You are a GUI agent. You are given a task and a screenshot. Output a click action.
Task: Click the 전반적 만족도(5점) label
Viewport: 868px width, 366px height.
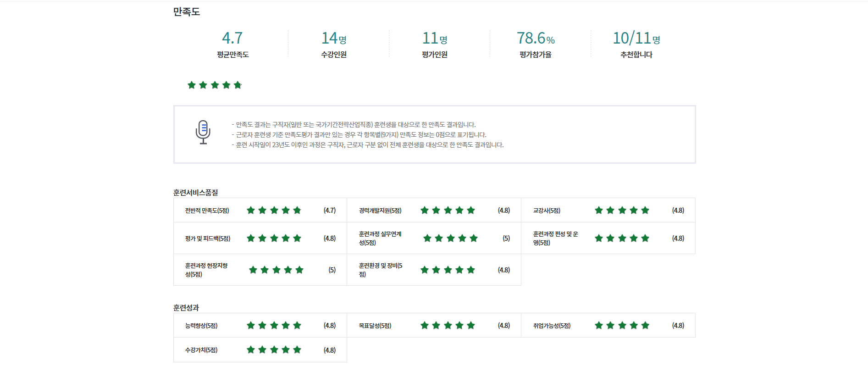(x=207, y=211)
